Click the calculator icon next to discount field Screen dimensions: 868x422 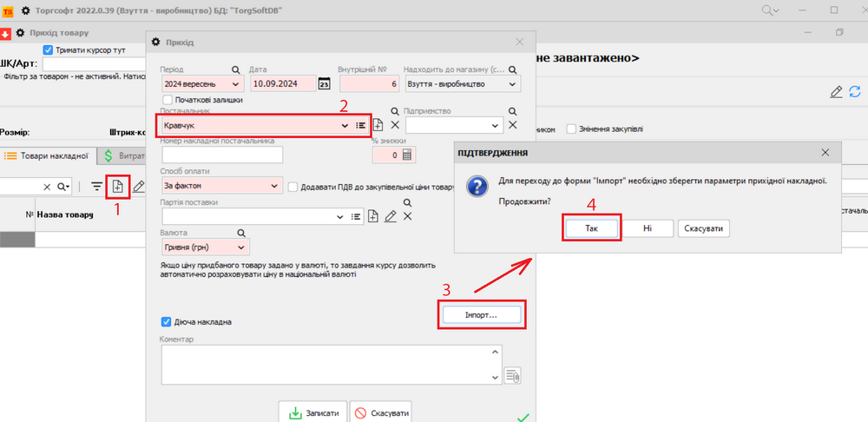406,155
